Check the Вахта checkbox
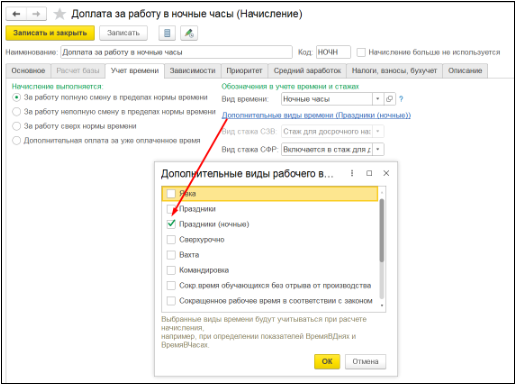 (x=171, y=255)
